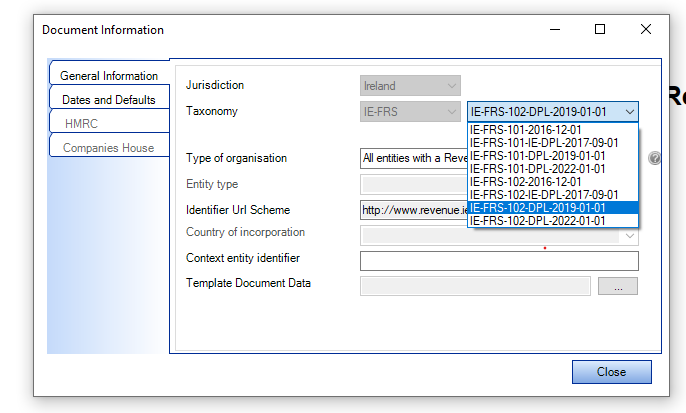Screen dimensions: 686x413
Task: Choose IE-FRS-101-2016-12-01 from list
Action: pyautogui.click(x=525, y=130)
